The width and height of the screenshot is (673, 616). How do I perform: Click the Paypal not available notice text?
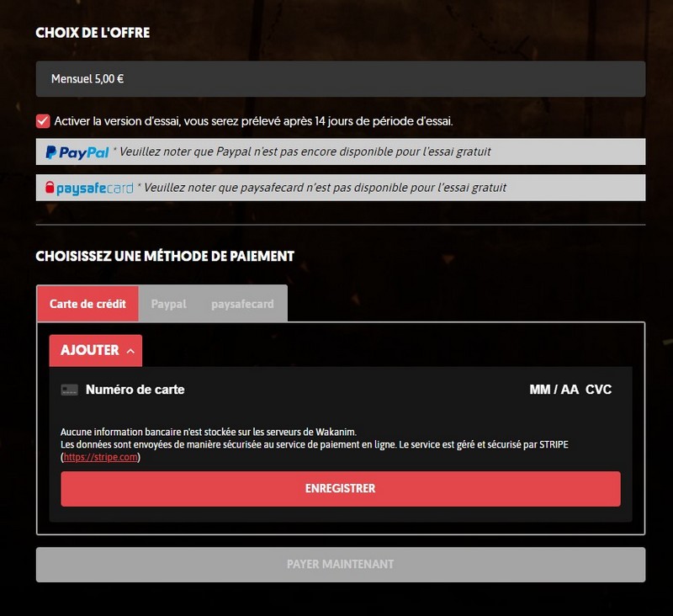coord(302,151)
